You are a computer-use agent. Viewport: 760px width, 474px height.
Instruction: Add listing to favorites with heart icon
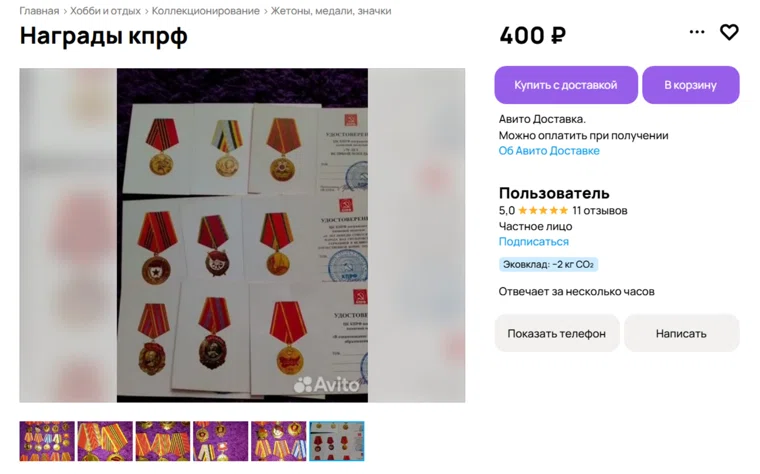(x=728, y=32)
